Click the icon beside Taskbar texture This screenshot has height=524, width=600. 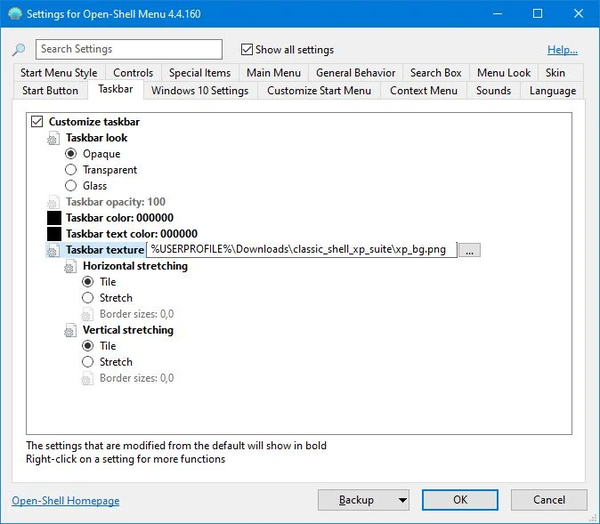pyautogui.click(x=54, y=250)
